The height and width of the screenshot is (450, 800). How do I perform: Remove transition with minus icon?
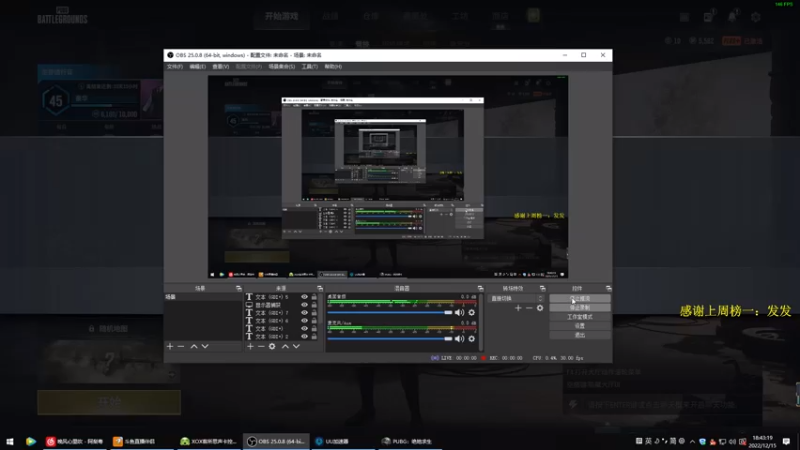pos(529,308)
